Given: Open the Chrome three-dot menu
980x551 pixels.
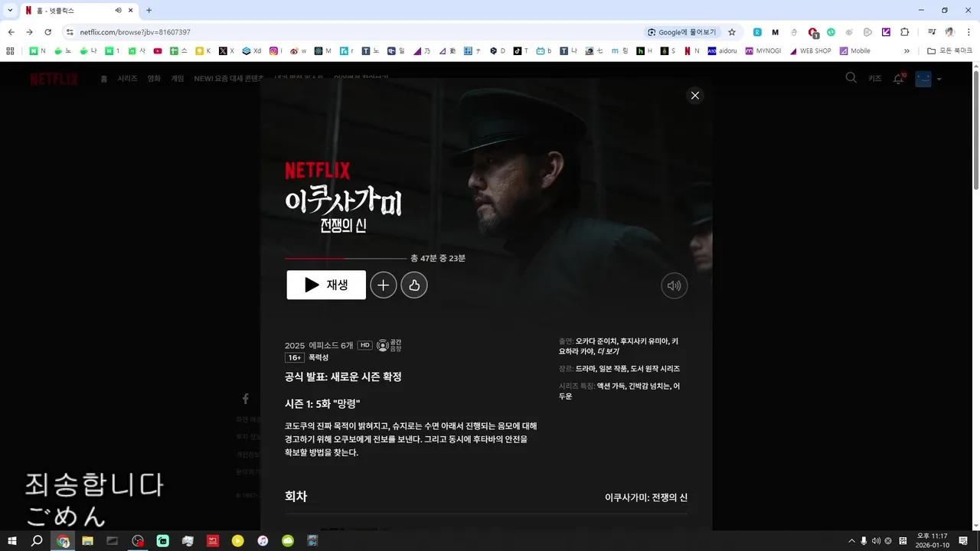Looking at the screenshot, I should 968,32.
